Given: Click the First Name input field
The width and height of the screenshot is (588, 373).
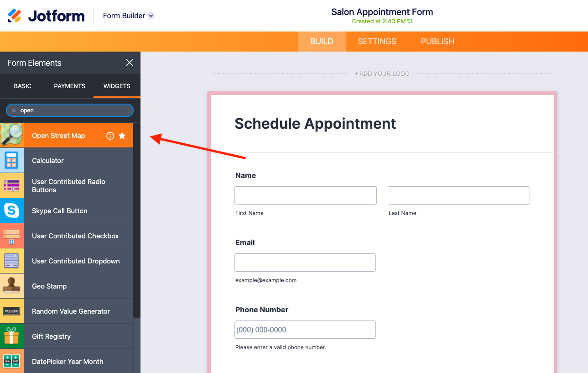Looking at the screenshot, I should coord(306,195).
